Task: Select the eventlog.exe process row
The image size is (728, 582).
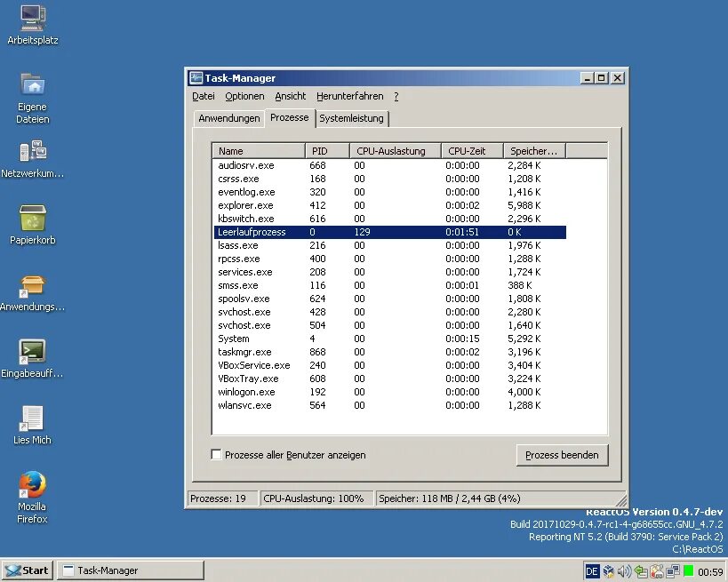Action: tap(390, 192)
